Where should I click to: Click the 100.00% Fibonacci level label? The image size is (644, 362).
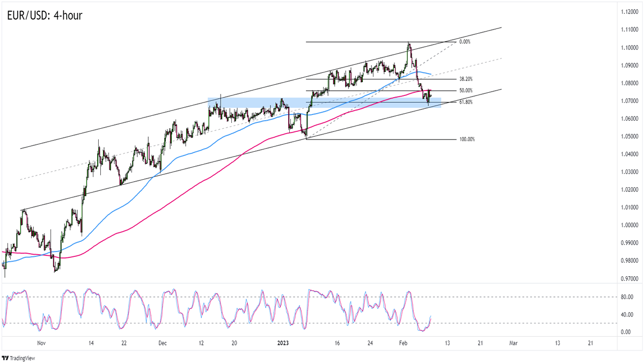[x=467, y=139]
